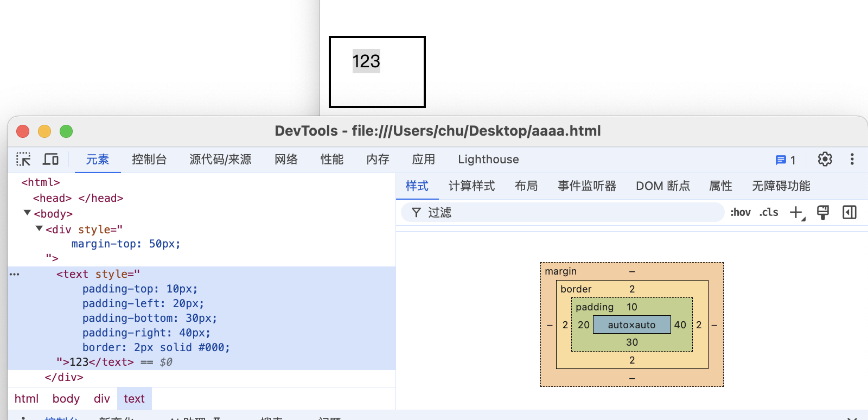This screenshot has height=420, width=868.
Task: Select the div breadcrumb item
Action: pos(101,399)
